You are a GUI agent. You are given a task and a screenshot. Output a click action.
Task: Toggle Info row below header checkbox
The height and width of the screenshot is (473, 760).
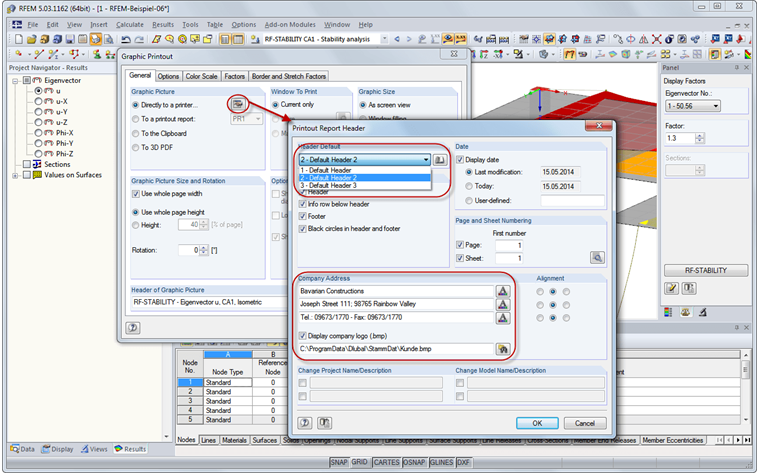[303, 204]
